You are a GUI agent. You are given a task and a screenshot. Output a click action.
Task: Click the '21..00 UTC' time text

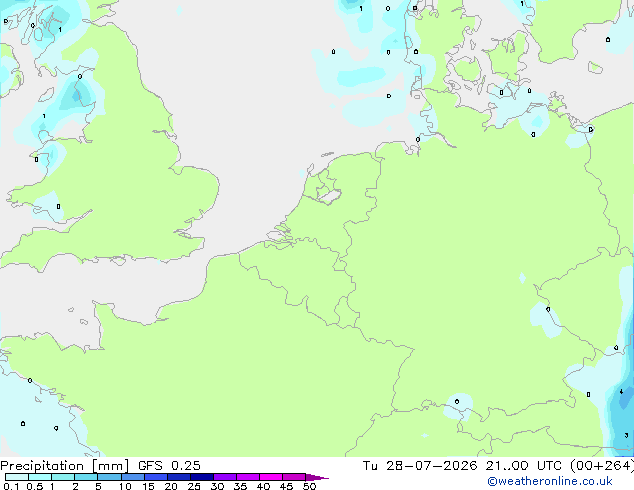[x=524, y=466]
